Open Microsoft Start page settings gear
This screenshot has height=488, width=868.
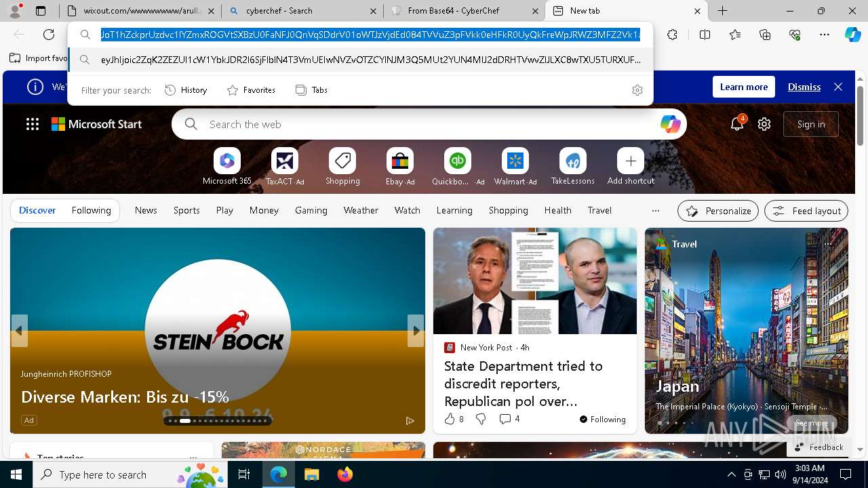(764, 124)
